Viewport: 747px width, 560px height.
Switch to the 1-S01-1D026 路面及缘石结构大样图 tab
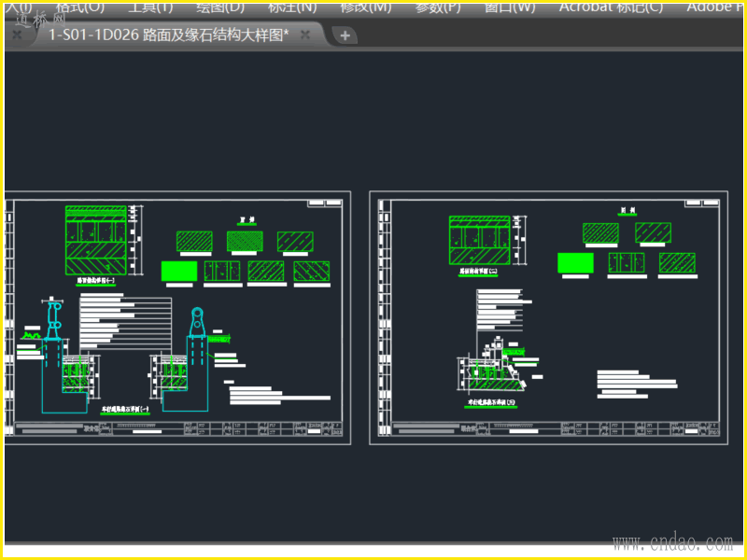click(x=169, y=35)
